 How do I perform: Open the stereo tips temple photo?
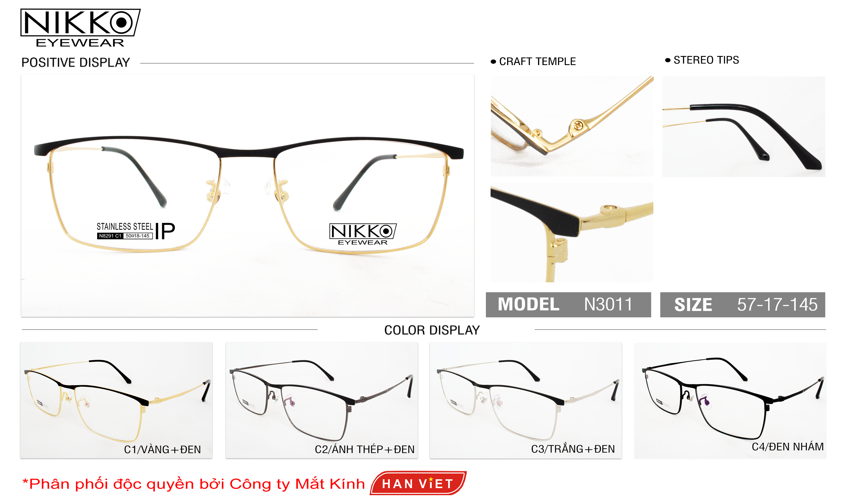coord(744,126)
